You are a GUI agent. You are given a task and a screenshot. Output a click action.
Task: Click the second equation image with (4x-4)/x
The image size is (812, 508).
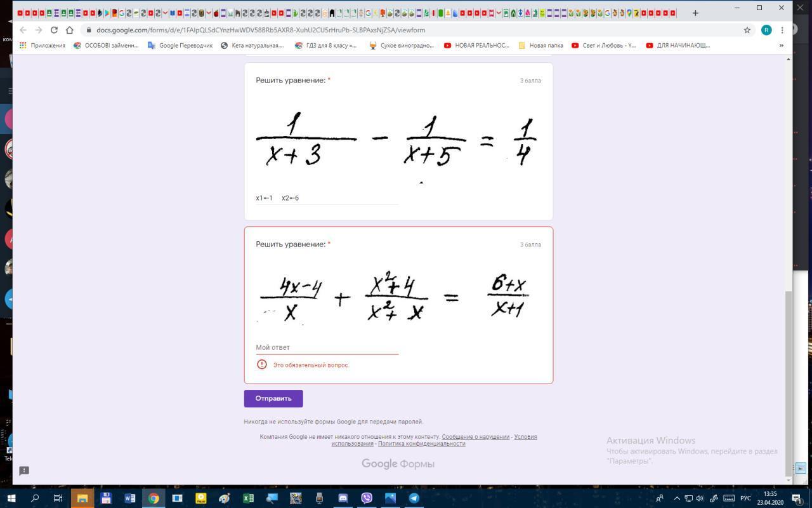[398, 297]
